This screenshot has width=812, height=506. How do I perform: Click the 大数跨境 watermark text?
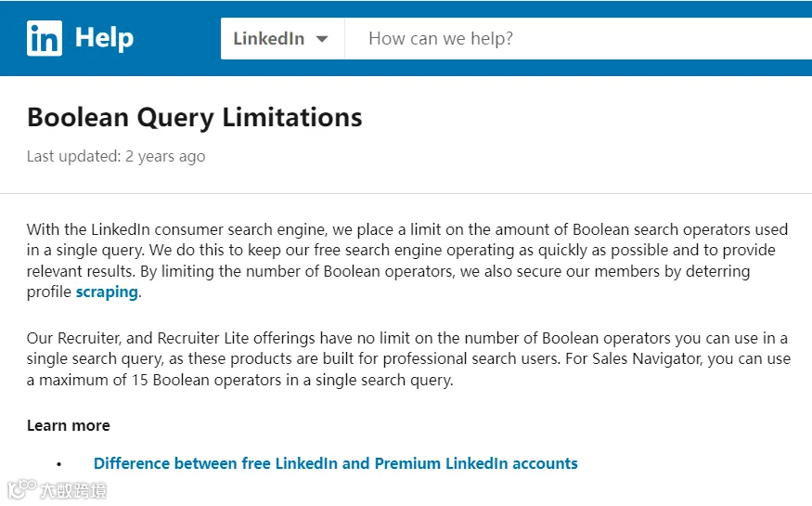72,490
